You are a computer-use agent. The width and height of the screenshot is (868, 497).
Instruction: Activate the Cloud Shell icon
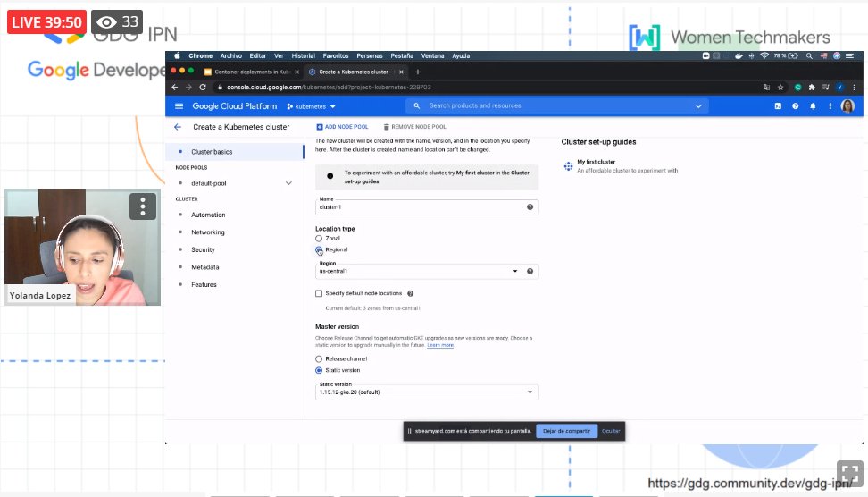click(x=778, y=105)
